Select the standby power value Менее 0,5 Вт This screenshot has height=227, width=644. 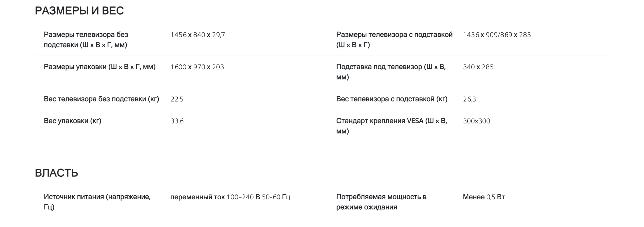tap(484, 197)
